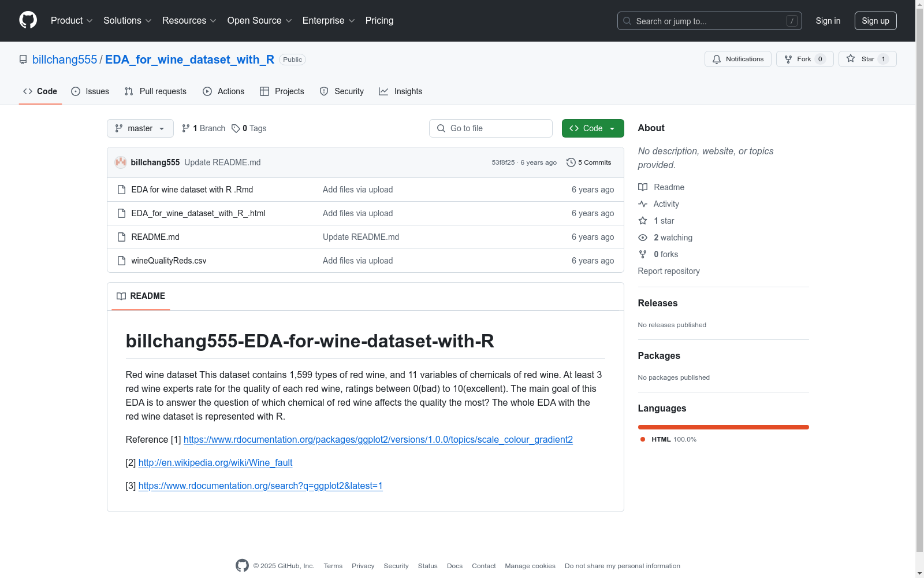The image size is (924, 578).
Task: Click the Sign up button
Action: pos(875,21)
